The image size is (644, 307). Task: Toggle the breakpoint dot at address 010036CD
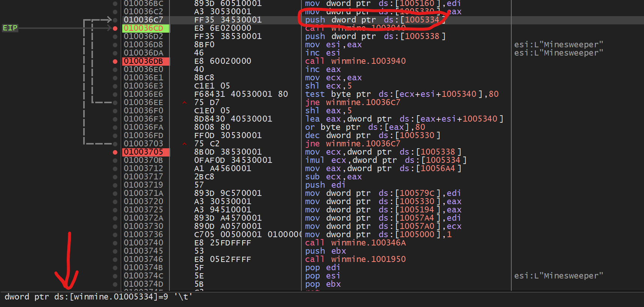[x=115, y=28]
